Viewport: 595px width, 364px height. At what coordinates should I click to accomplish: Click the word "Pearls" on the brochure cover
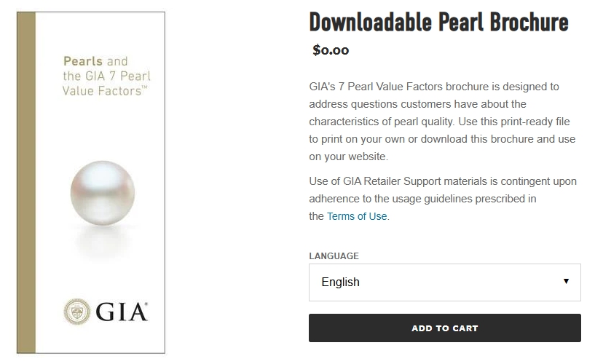(82, 62)
